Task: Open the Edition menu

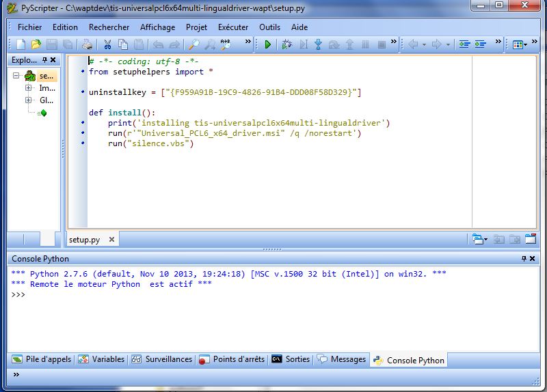Action: coord(65,27)
